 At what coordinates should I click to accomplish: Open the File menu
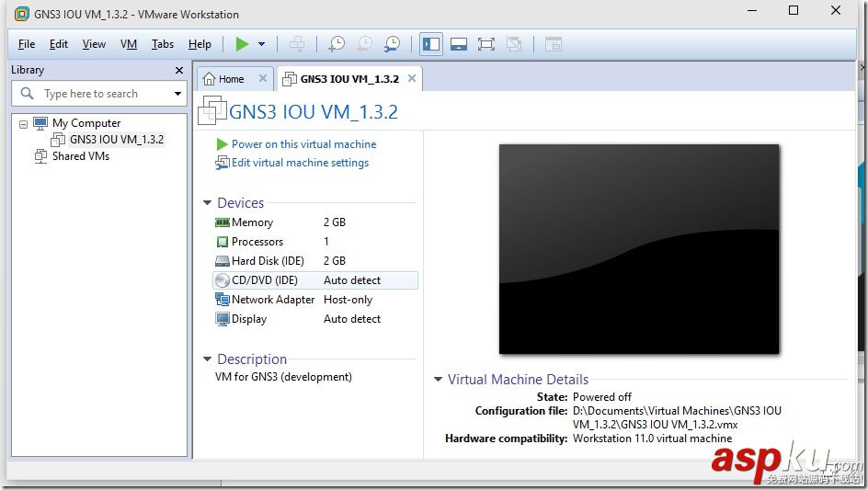point(26,44)
